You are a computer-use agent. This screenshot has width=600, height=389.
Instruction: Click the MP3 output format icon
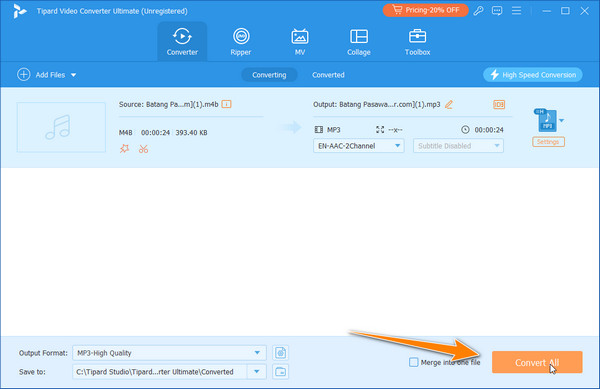click(546, 120)
